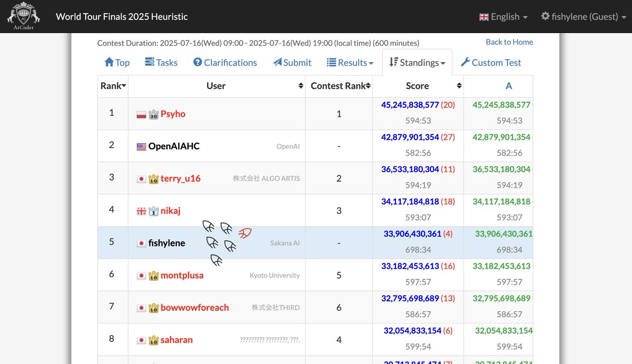This screenshot has width=632, height=364.
Task: Click OpenAIAHC's total score in Score column
Action: tap(410, 137)
